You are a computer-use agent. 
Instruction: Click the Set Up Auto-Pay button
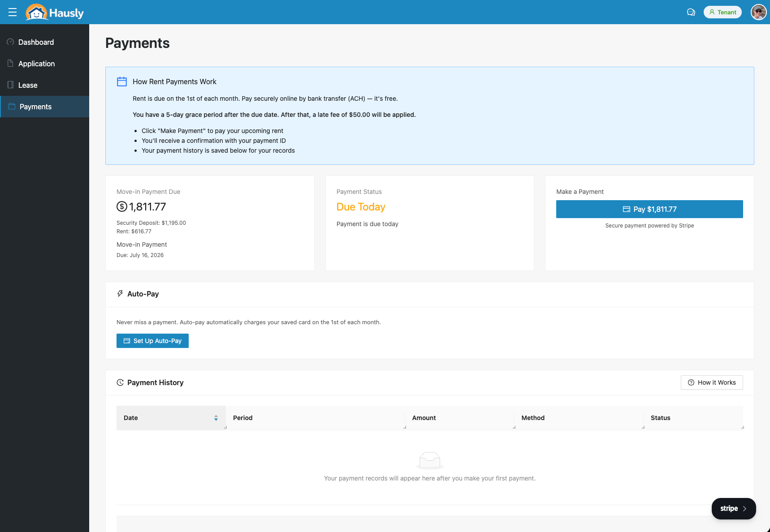pyautogui.click(x=152, y=341)
